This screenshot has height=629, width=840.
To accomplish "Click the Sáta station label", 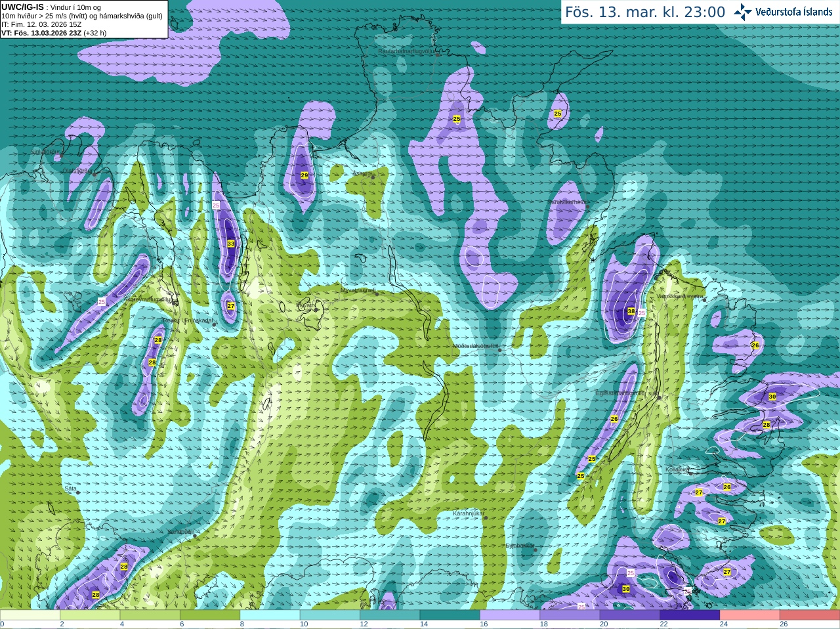I will [70, 488].
